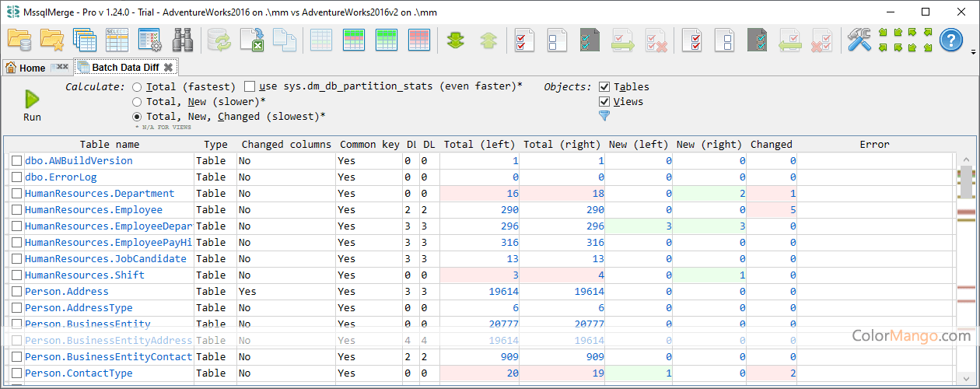Click the green Run play button

point(32,100)
